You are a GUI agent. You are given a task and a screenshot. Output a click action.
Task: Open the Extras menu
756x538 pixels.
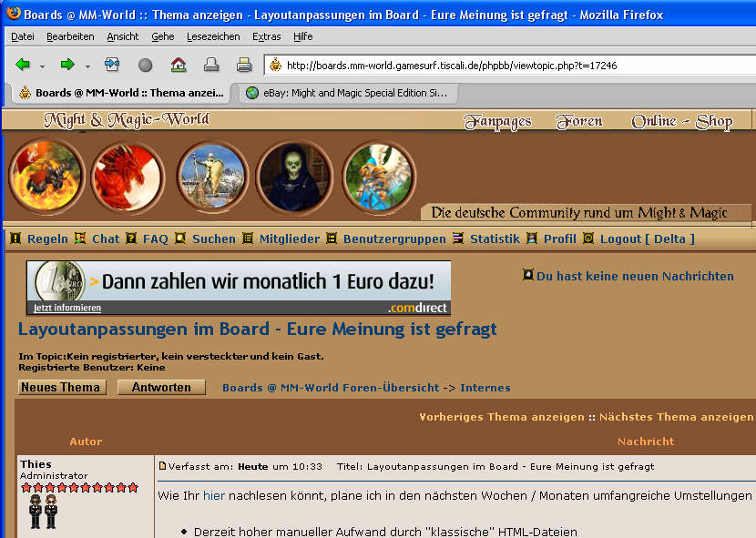click(267, 36)
